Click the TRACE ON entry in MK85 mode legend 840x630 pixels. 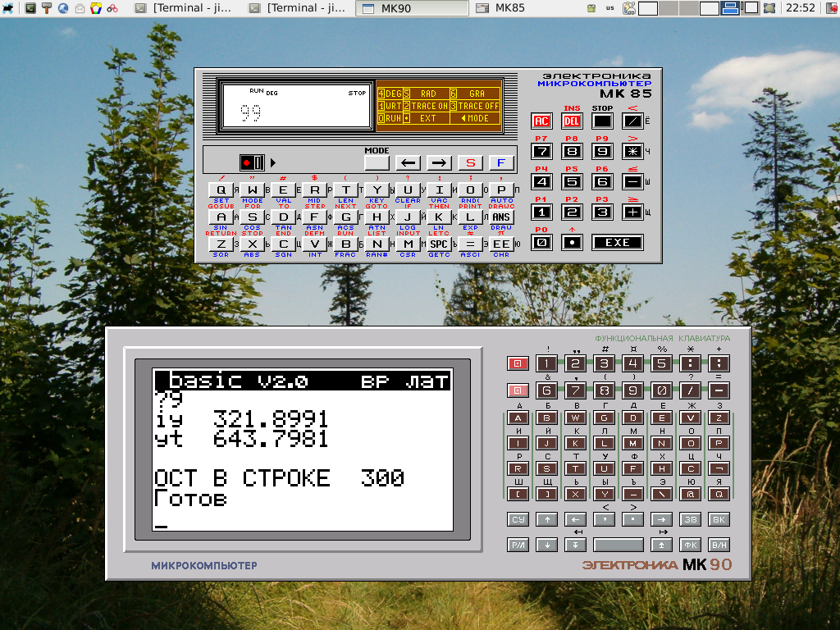[426, 106]
